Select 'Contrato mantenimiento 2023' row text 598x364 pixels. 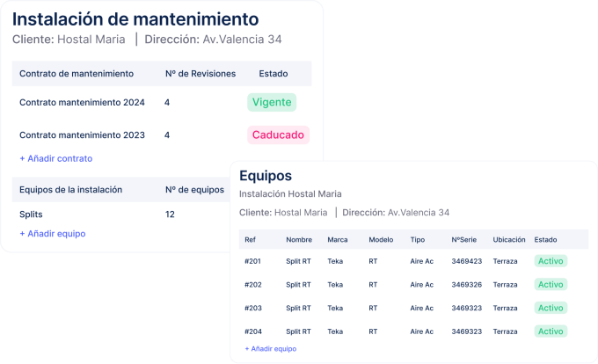point(82,135)
